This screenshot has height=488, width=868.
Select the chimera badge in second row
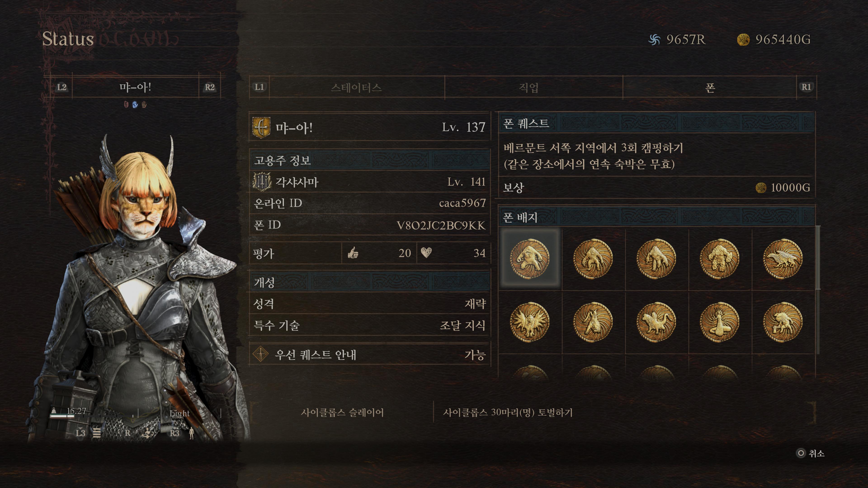click(656, 322)
